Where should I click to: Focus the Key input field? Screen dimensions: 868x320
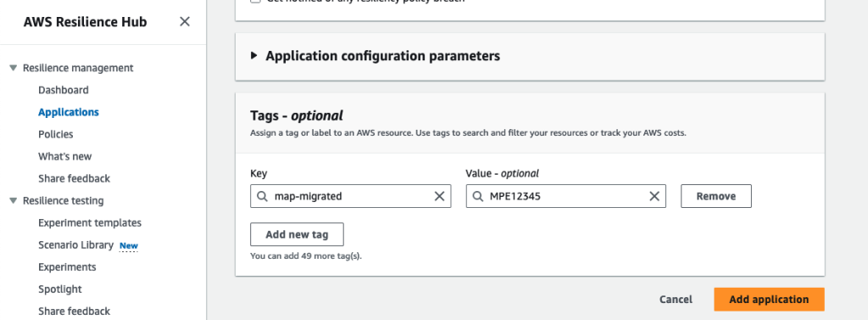click(350, 196)
